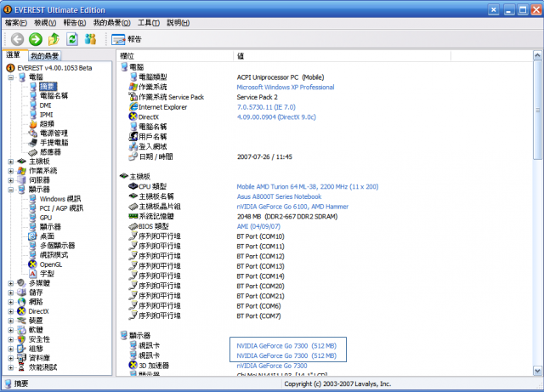544x392 pixels.
Task: Open the 檔案(F) menu
Action: pos(16,23)
